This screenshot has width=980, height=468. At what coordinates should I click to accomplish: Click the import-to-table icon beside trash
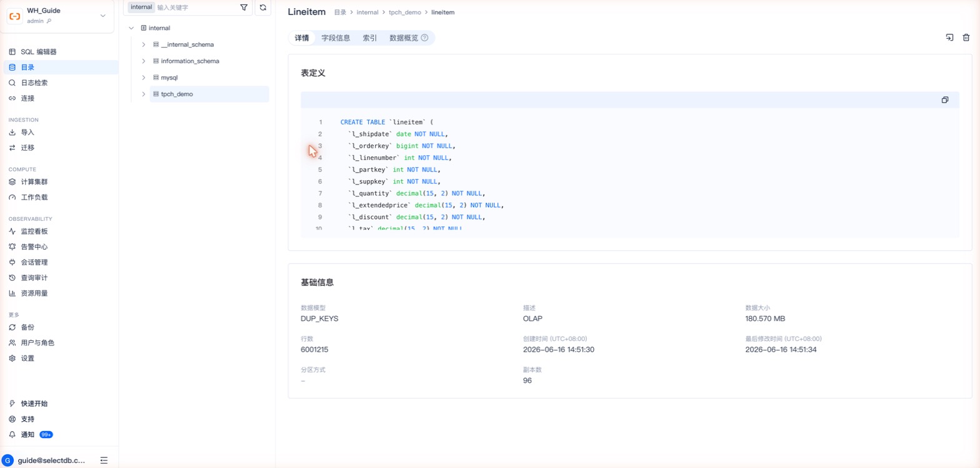point(949,38)
